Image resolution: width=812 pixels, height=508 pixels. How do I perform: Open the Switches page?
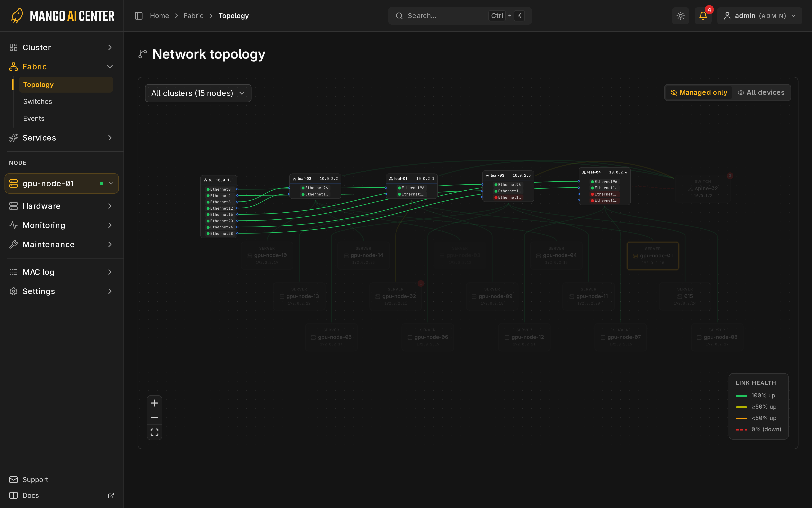(x=66, y=101)
